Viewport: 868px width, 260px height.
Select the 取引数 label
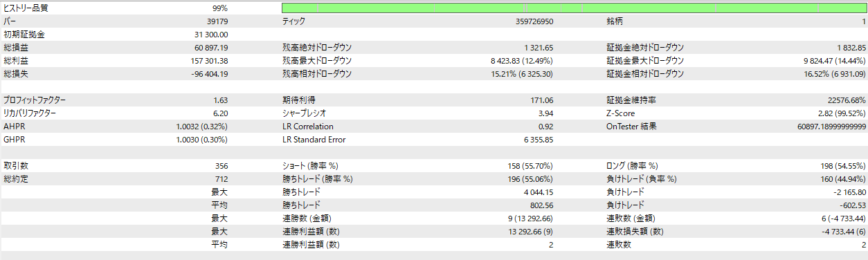(x=16, y=166)
